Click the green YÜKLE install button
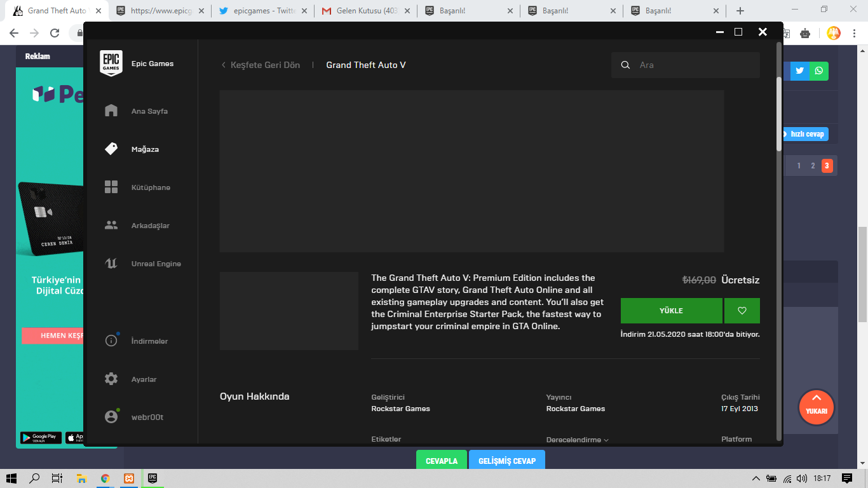Screen dimensions: 868x488 click(x=672, y=311)
